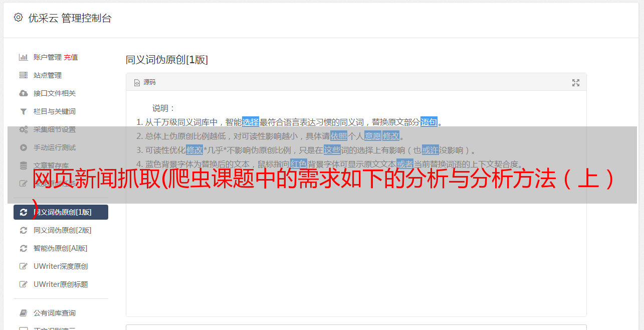644x330 pixels.
Task: Maximize editor with the fullscreen expand icon
Action: 576,83
